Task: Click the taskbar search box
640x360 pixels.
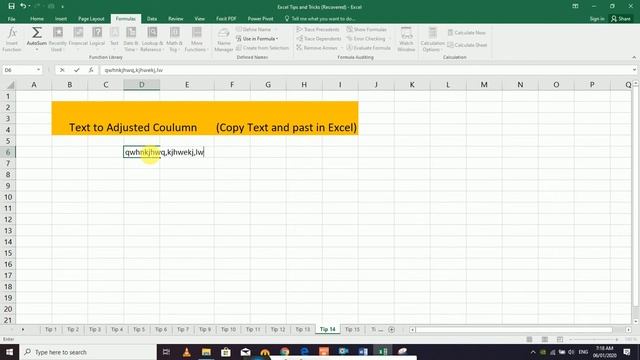Action: 88,352
